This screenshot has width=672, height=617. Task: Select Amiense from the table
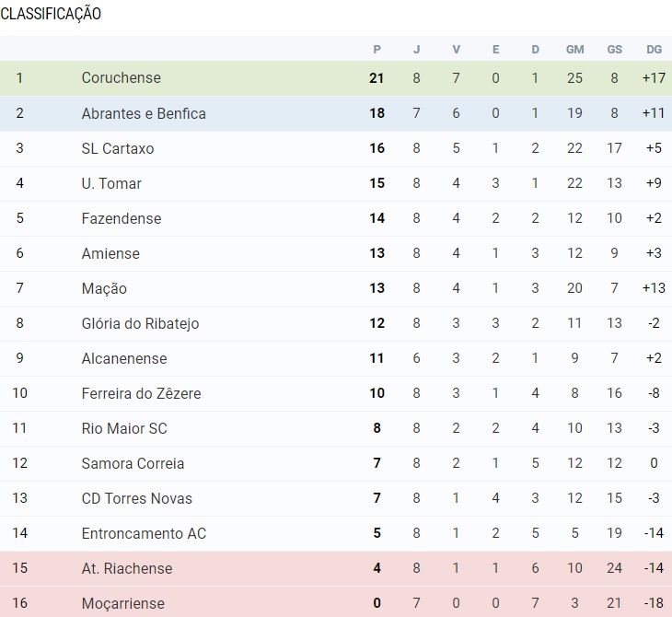click(x=110, y=253)
